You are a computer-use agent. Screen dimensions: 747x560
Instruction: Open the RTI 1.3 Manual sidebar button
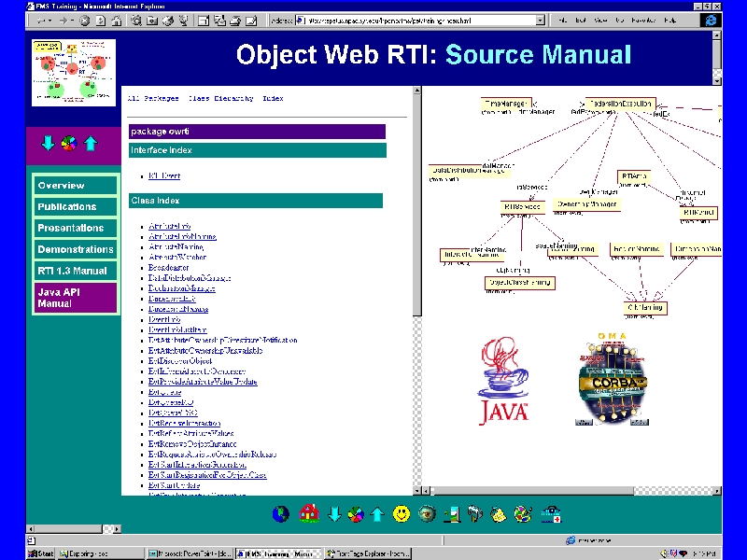76,271
